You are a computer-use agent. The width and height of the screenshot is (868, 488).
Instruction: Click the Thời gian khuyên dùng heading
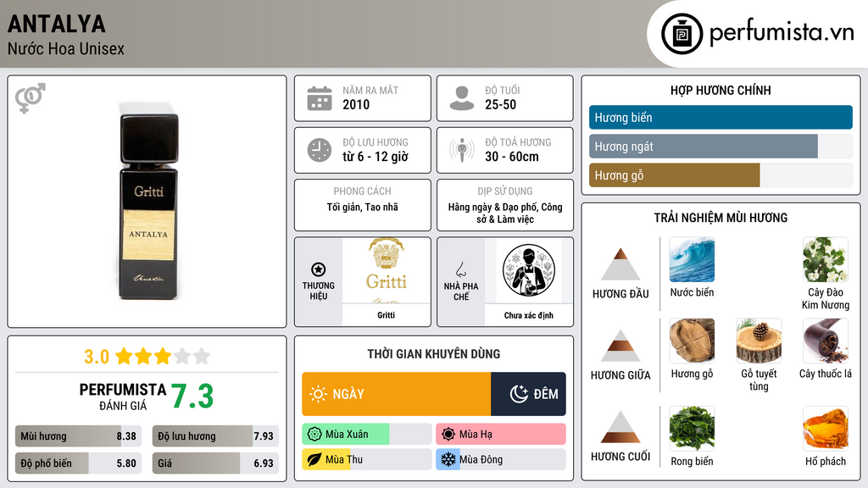pos(434,353)
